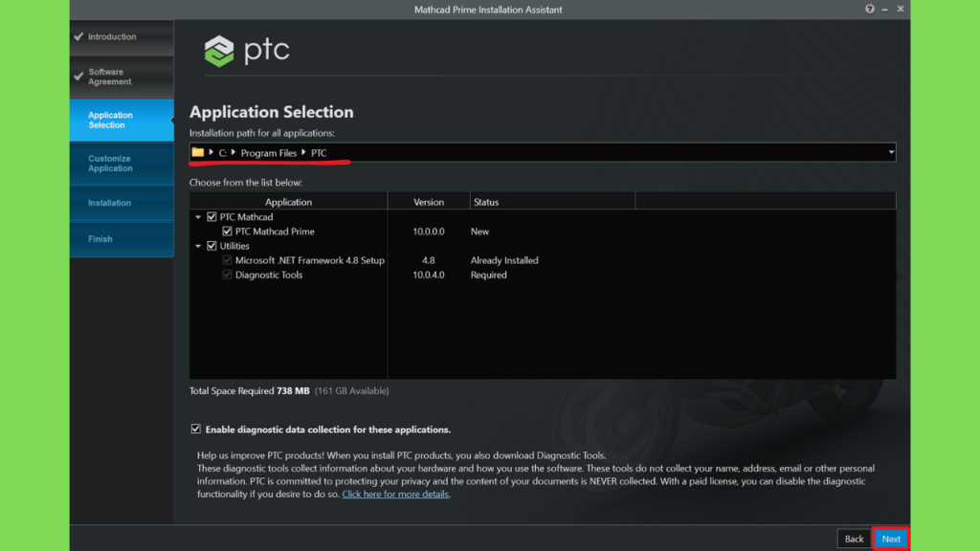Click arrow before C: in path

[x=212, y=152]
